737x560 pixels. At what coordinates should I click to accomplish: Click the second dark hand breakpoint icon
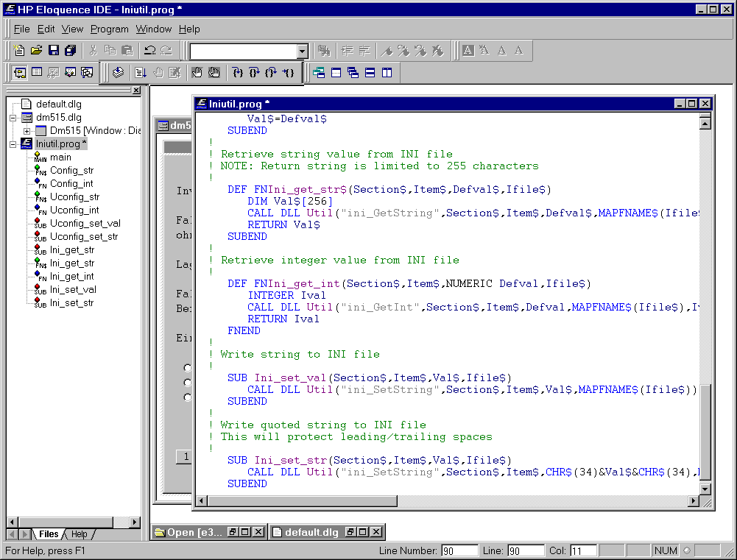[214, 72]
